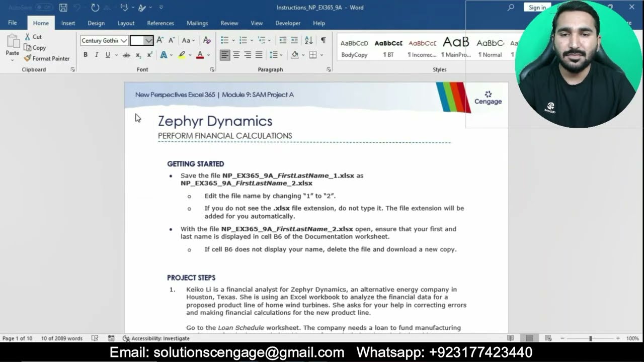The image size is (644, 362).
Task: Toggle Print Layout view button
Action: pos(529,338)
